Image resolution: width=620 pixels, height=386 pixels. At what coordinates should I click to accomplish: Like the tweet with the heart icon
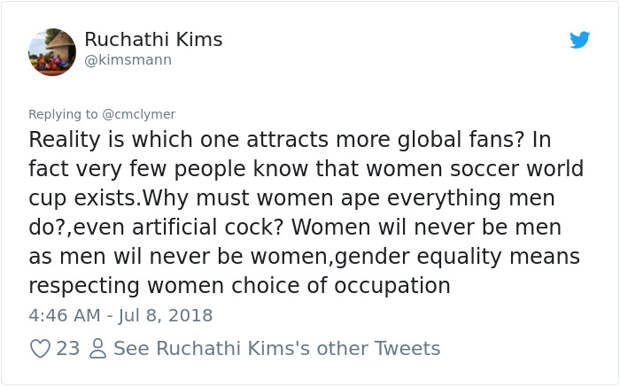[x=40, y=349]
